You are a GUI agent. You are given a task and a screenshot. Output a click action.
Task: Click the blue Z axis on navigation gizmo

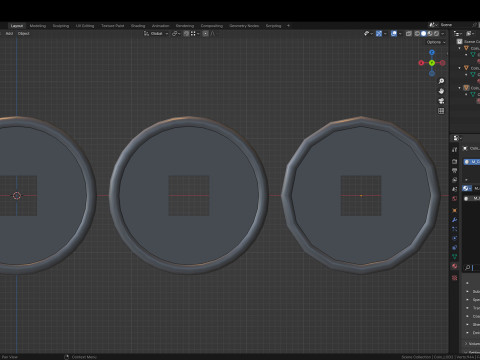pyautogui.click(x=432, y=53)
